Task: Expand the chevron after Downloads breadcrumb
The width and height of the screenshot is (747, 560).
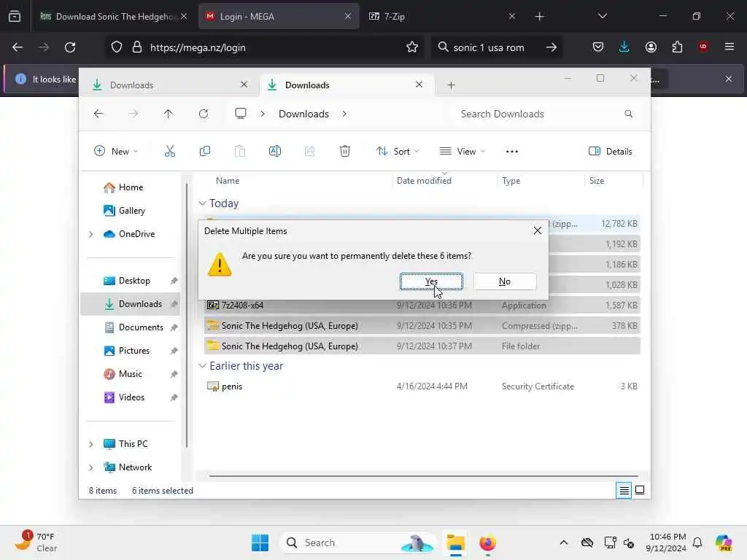Action: click(x=344, y=114)
